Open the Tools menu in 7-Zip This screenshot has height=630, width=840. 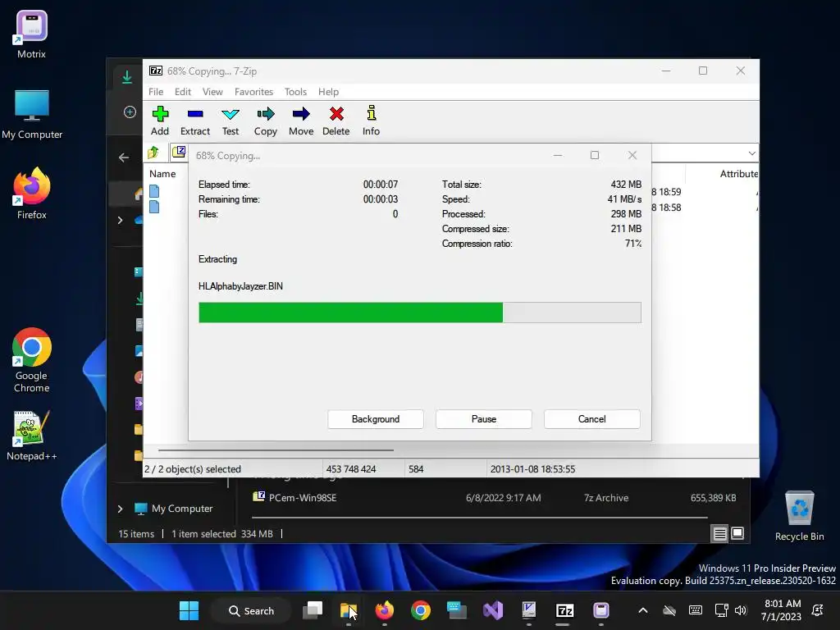295,92
